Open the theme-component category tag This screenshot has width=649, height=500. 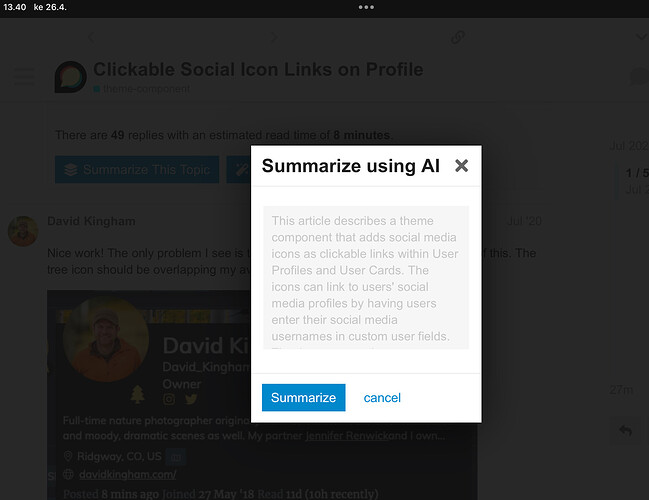tap(142, 89)
